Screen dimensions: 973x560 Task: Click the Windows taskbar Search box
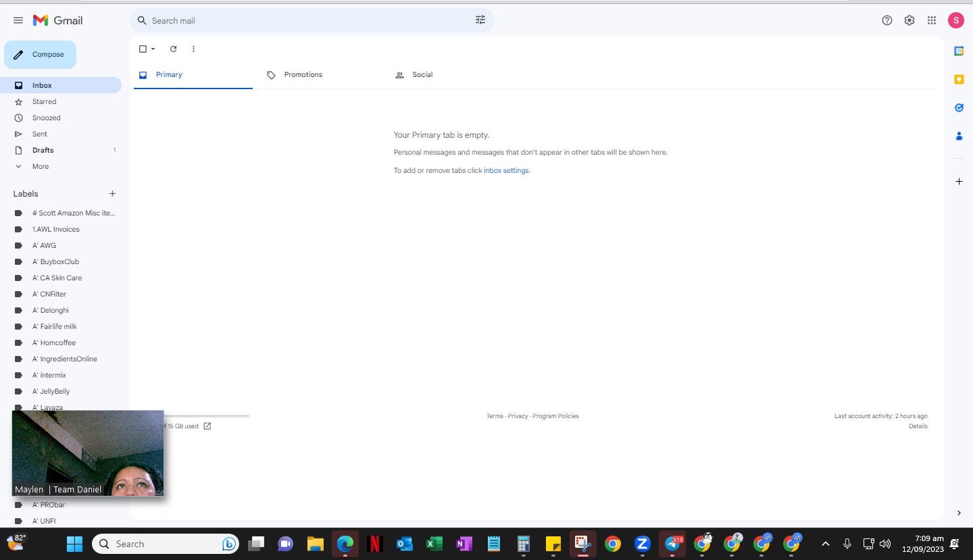166,544
